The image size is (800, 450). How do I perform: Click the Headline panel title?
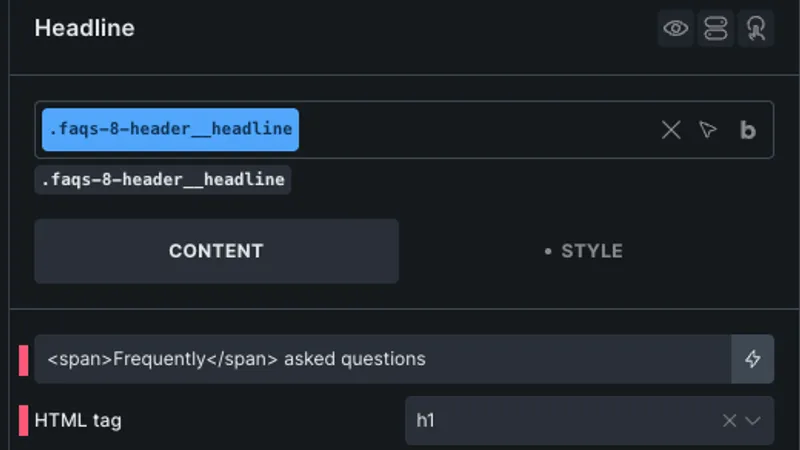(x=85, y=28)
